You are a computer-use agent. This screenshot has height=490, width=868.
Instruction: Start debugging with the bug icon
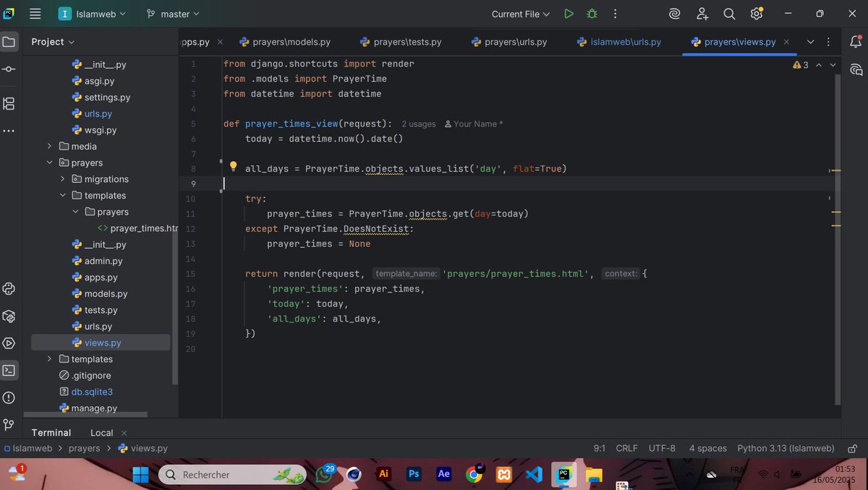click(592, 14)
